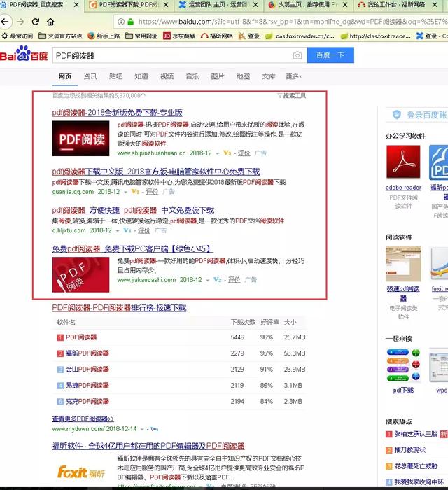The image size is (448, 490).
Task: Open the 电脑管家软件中心 pdf阅读器 result link
Action: 156,171
